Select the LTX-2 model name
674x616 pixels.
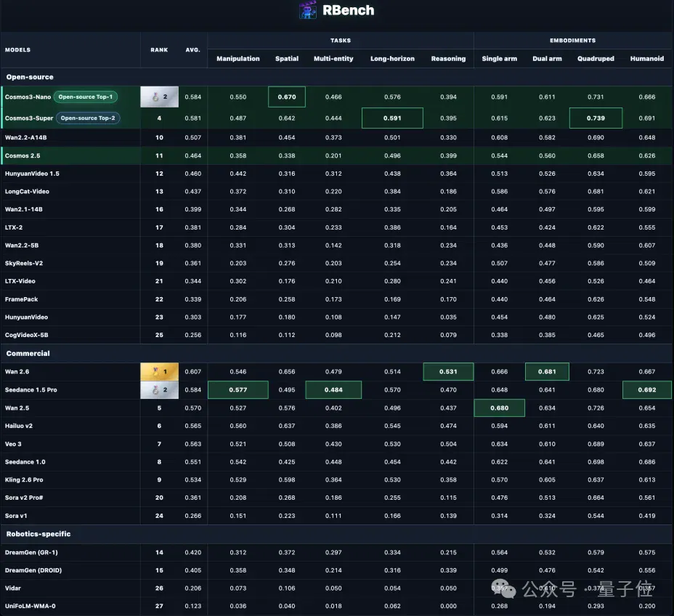tap(14, 227)
